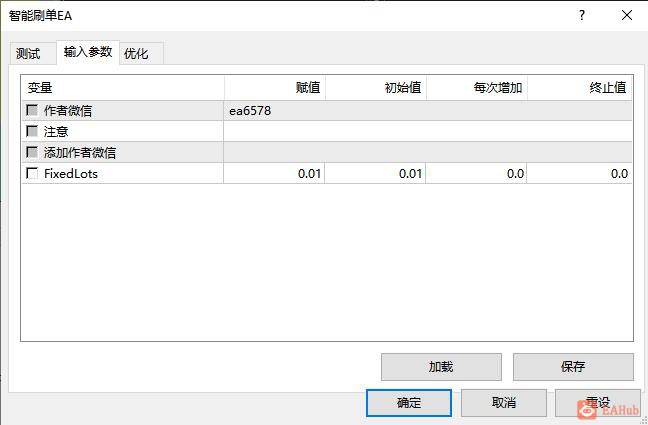Click the 变量 column header

coord(123,88)
